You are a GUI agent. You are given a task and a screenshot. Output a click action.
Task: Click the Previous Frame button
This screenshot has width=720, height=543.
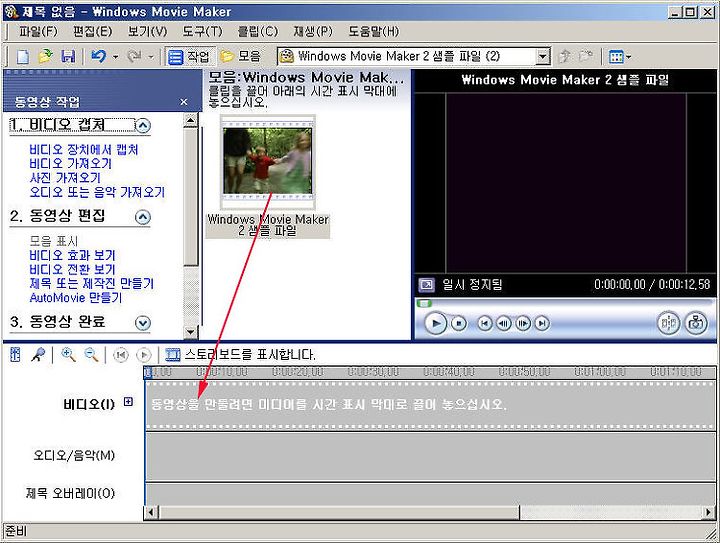coord(503,324)
